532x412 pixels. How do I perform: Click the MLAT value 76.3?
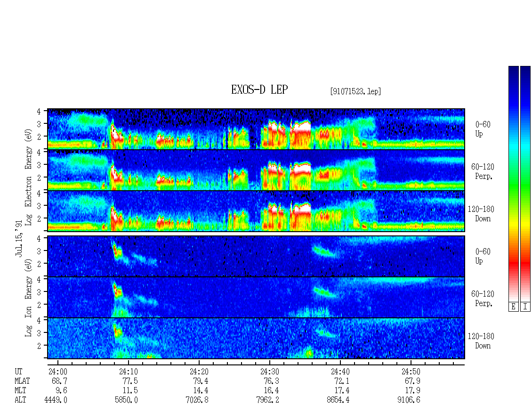(x=271, y=381)
